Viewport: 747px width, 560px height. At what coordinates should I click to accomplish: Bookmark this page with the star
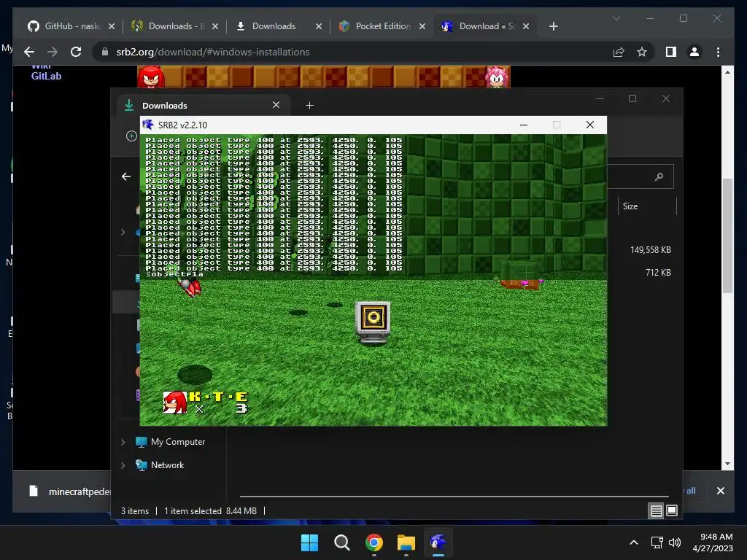click(x=642, y=52)
